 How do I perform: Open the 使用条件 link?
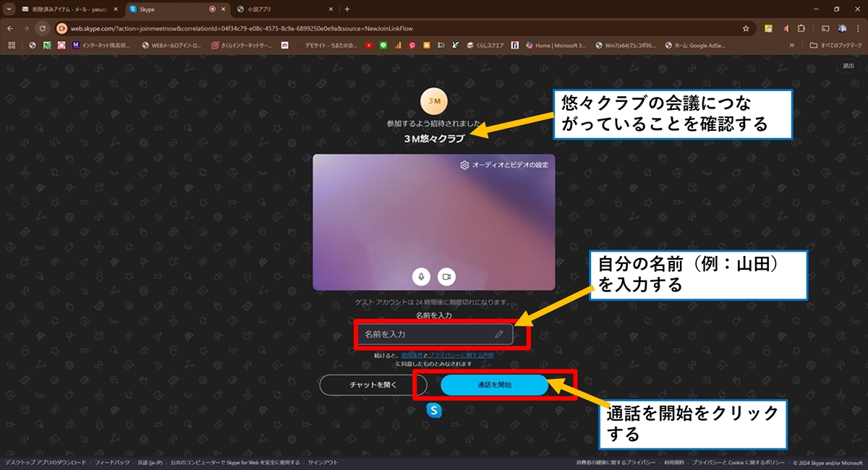tap(411, 356)
